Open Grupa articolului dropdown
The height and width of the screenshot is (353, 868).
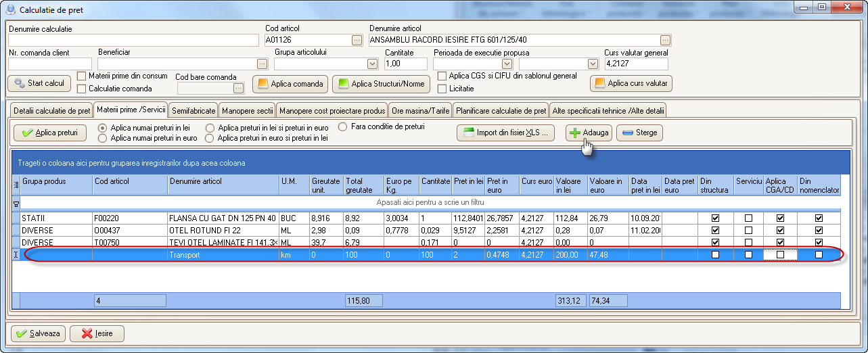pyautogui.click(x=372, y=64)
